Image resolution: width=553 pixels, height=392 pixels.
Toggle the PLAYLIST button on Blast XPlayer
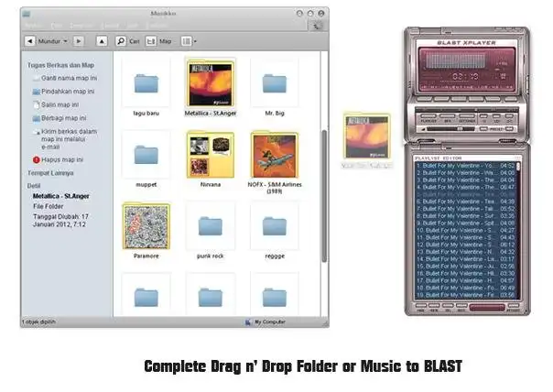click(x=428, y=117)
